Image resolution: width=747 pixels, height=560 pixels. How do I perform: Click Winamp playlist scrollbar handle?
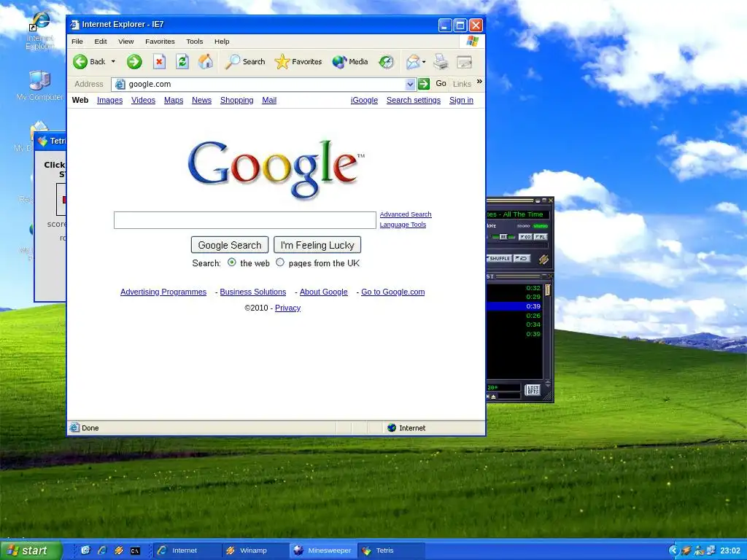coord(547,290)
